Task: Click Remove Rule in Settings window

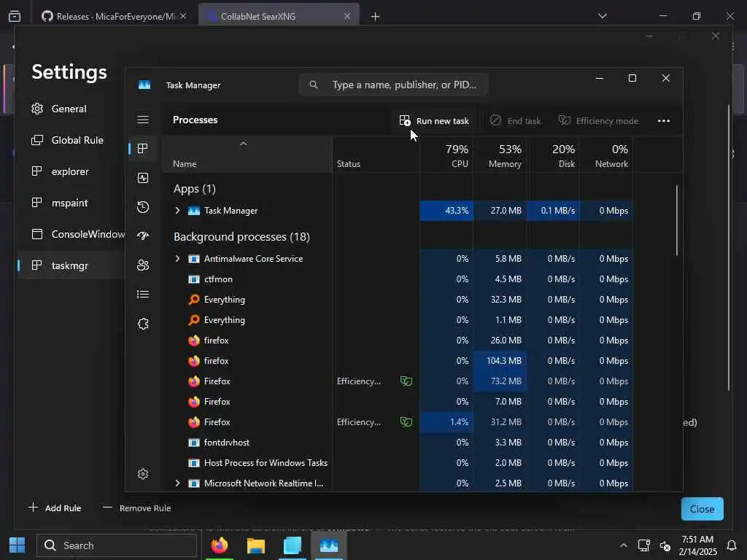Action: (137, 508)
